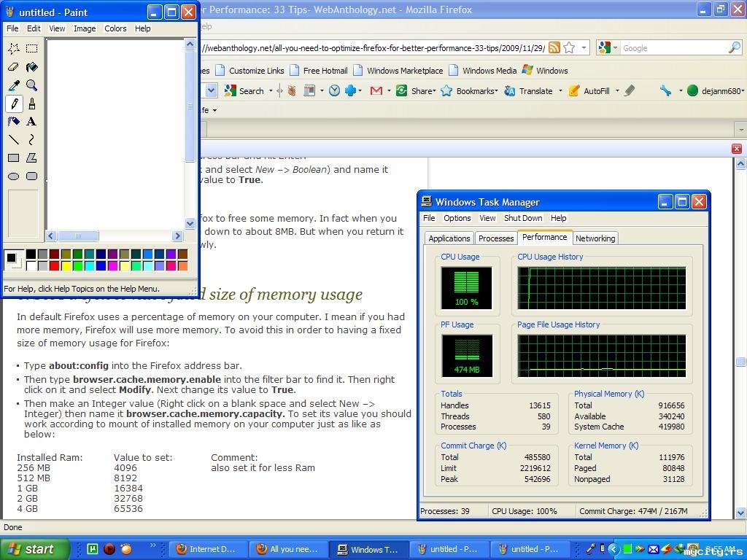Screen dimensions: 747x560
Task: Click the Gmail icon in Google toolbar
Action: coord(376,91)
